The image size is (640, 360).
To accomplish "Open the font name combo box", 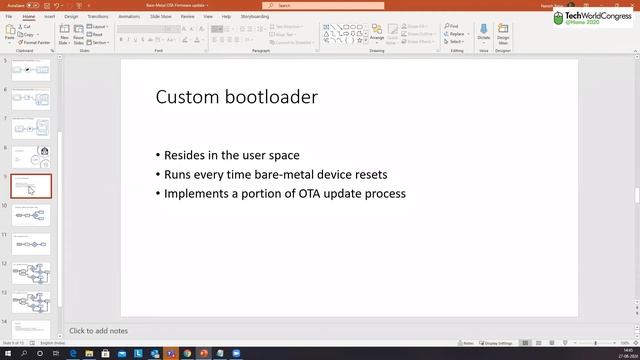I will click(x=141, y=29).
